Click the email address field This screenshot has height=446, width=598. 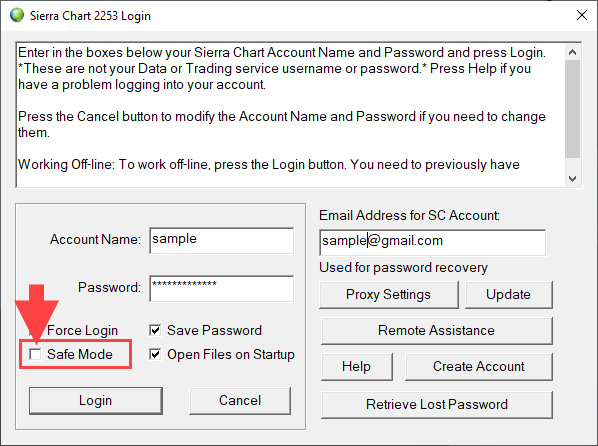[432, 242]
